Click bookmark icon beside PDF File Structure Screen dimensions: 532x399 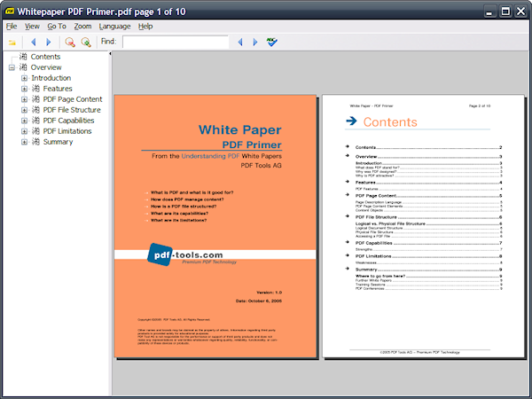click(x=35, y=110)
